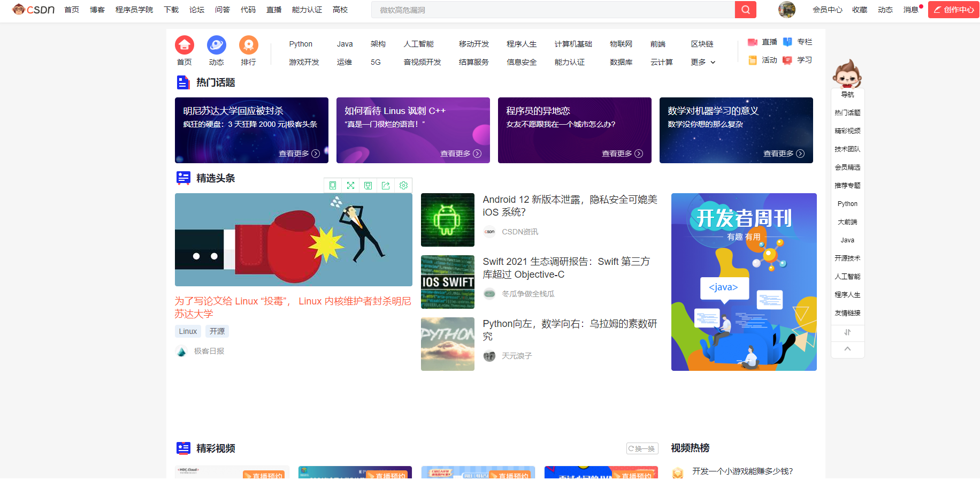The height and width of the screenshot is (480, 980).
Task: Open the Python clouds article thumbnail
Action: pos(448,344)
